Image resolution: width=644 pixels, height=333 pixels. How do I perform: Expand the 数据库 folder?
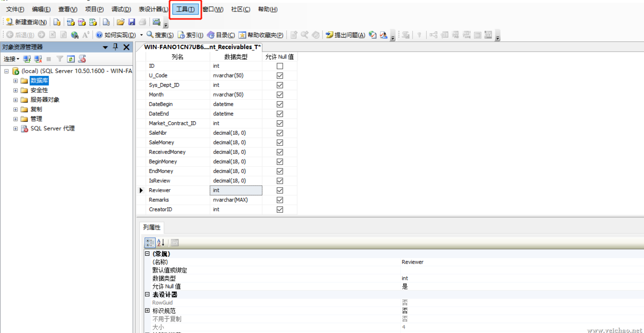tap(16, 81)
